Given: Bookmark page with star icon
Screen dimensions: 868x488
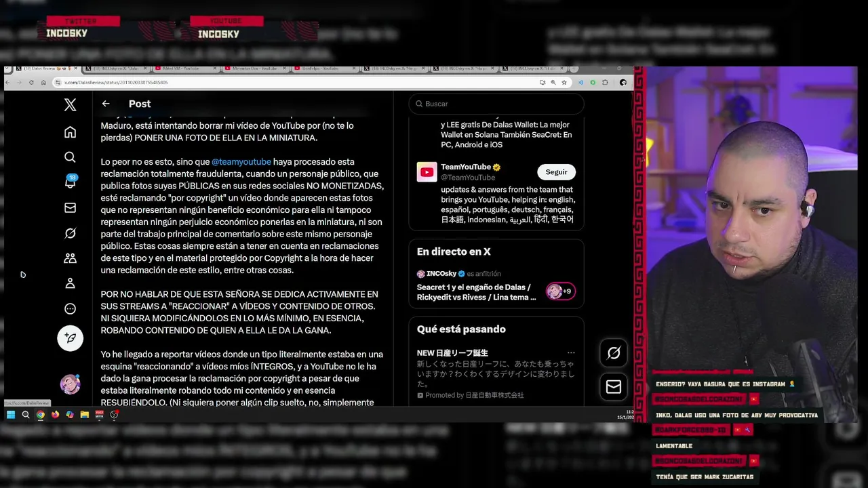Looking at the screenshot, I should coord(564,83).
